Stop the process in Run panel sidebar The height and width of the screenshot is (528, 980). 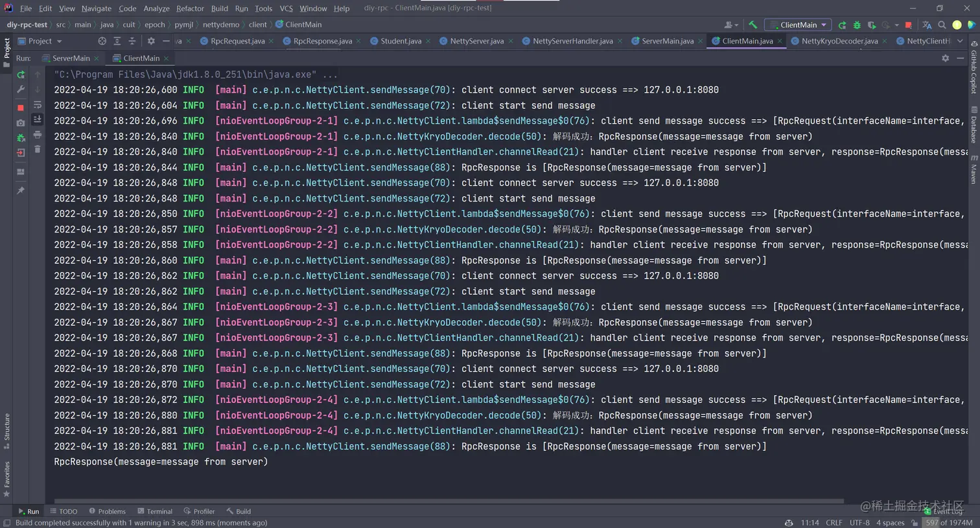21,108
